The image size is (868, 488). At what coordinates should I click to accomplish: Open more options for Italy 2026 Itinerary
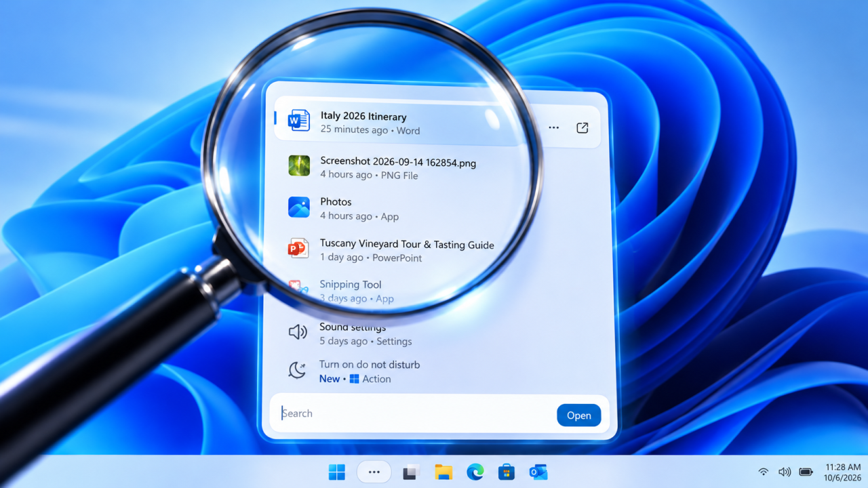pyautogui.click(x=554, y=127)
